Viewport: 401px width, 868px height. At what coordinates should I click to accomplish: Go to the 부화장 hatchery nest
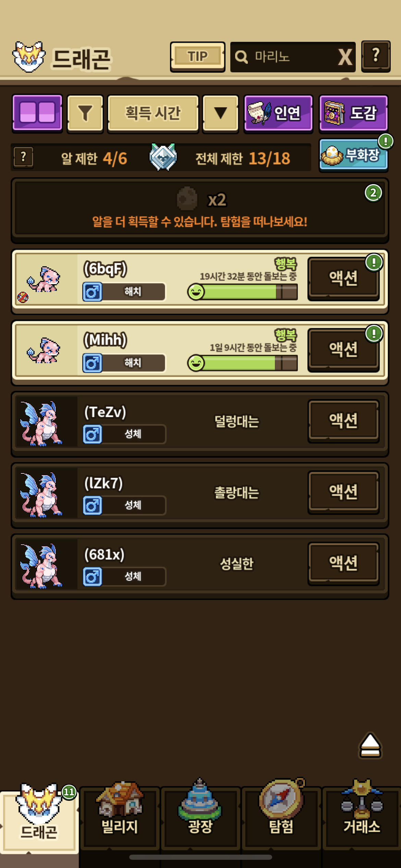coord(353,155)
